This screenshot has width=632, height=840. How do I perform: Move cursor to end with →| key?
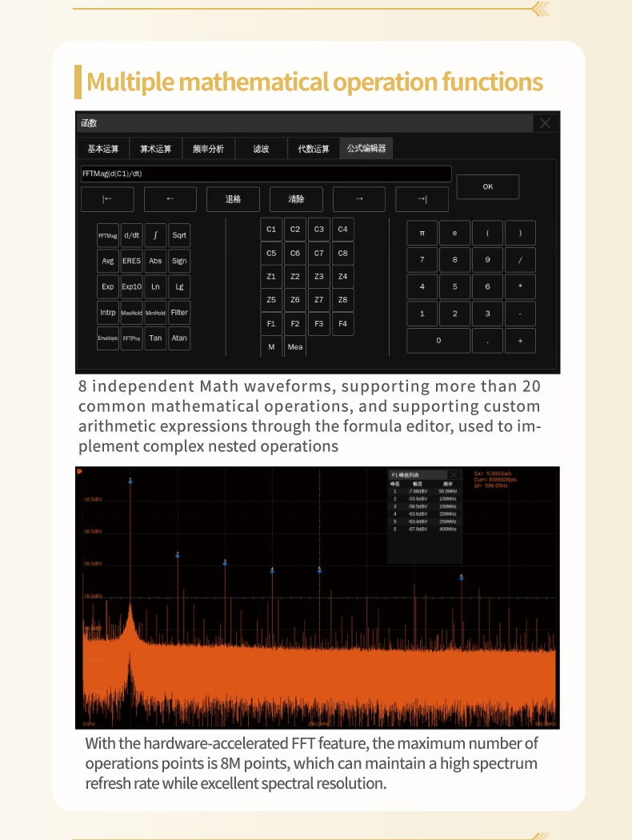[x=422, y=199]
